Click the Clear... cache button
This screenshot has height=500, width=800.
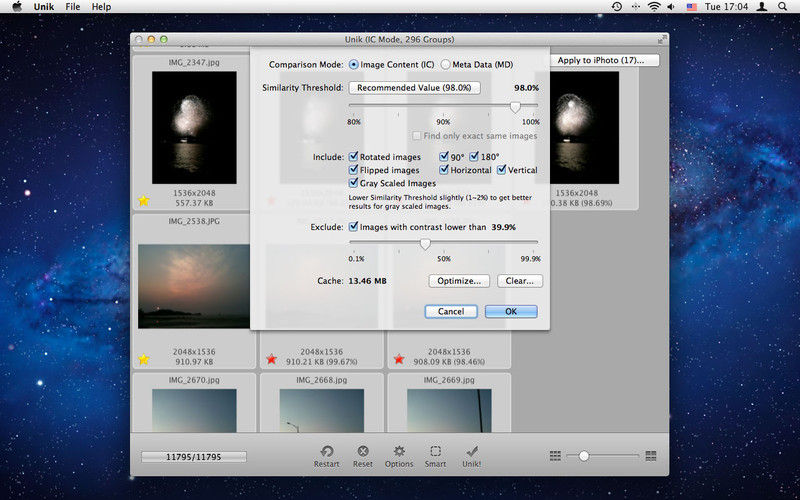click(519, 281)
